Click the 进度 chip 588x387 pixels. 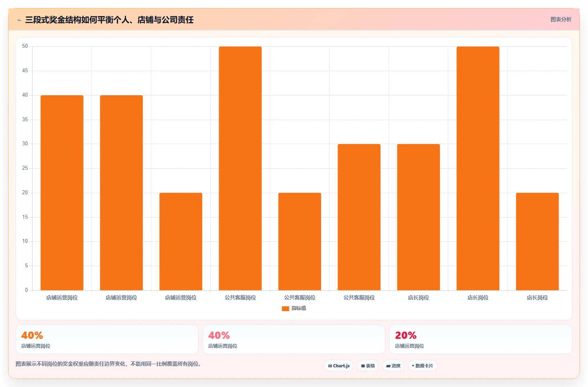(x=393, y=366)
